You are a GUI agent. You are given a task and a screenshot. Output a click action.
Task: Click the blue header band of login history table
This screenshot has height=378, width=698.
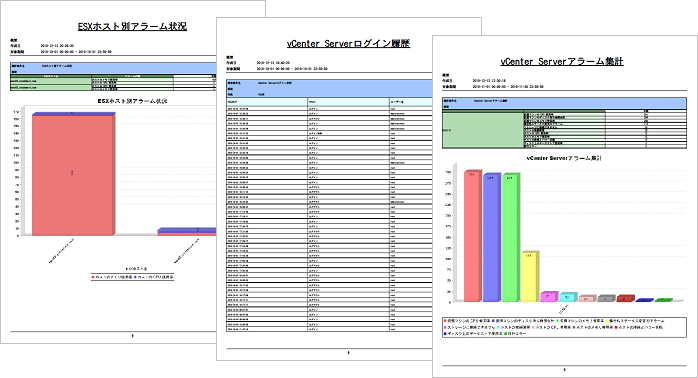(x=329, y=89)
